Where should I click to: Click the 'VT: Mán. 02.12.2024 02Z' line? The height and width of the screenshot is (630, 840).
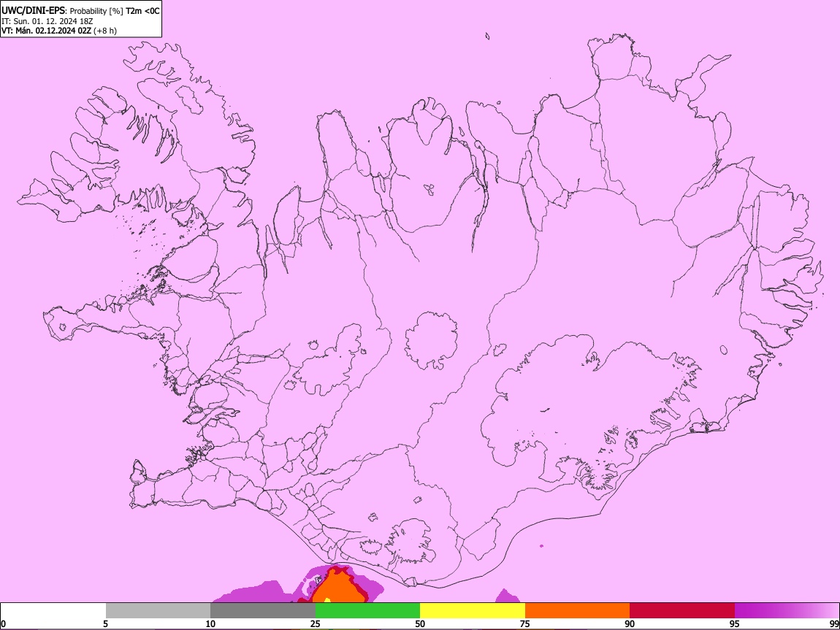(x=46, y=31)
